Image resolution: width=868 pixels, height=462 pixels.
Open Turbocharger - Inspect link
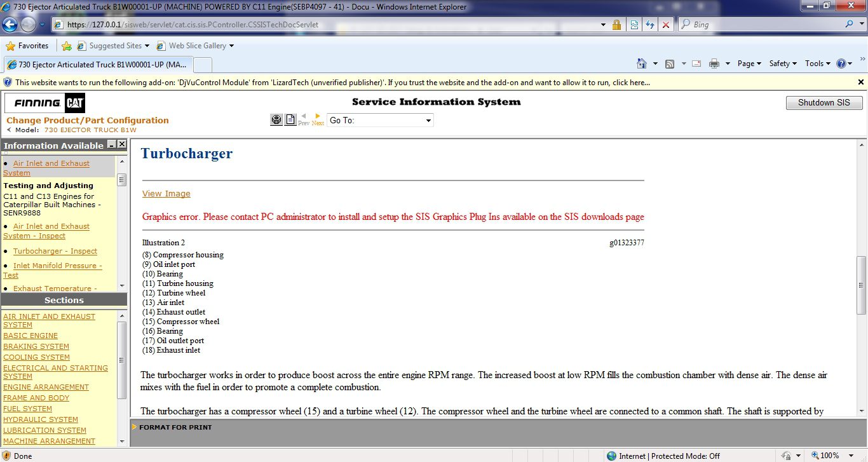(x=55, y=251)
